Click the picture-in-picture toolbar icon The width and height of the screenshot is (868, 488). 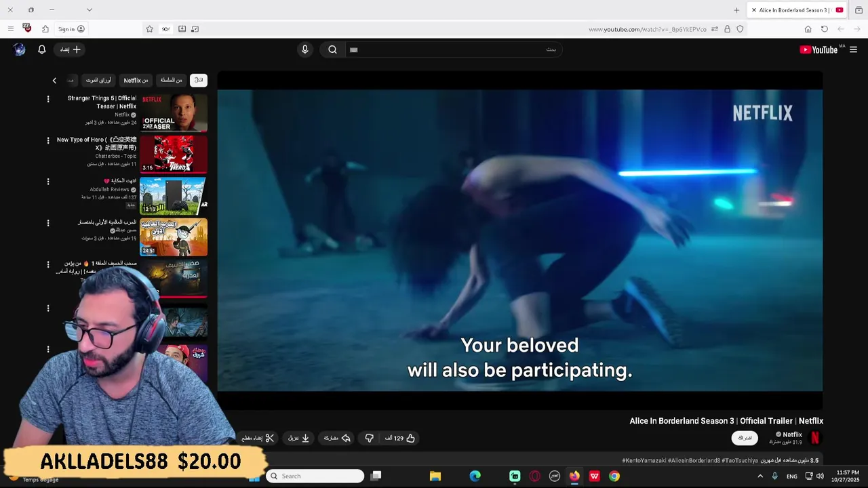click(195, 29)
